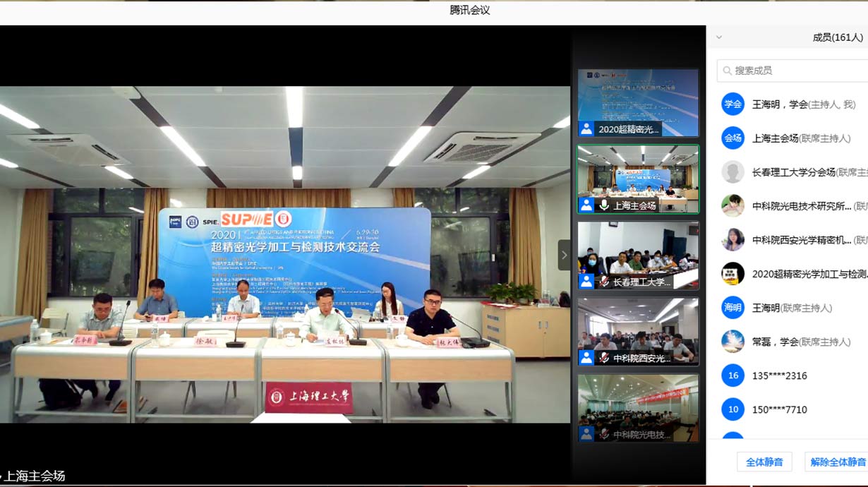Click the 学会 avatar of host 王海明
868x487 pixels.
pyautogui.click(x=733, y=104)
